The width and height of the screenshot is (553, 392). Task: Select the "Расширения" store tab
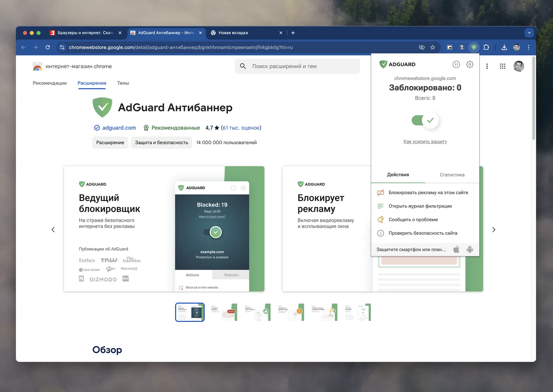point(92,83)
